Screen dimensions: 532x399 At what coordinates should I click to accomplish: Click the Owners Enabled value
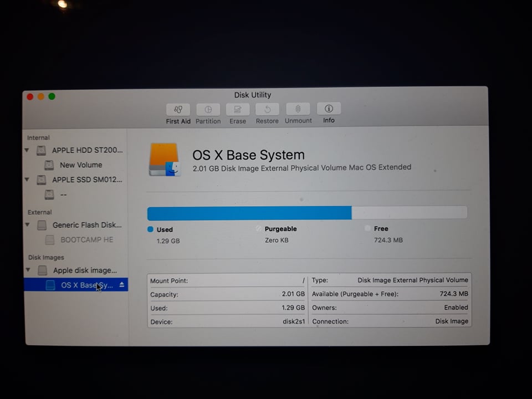coord(456,308)
